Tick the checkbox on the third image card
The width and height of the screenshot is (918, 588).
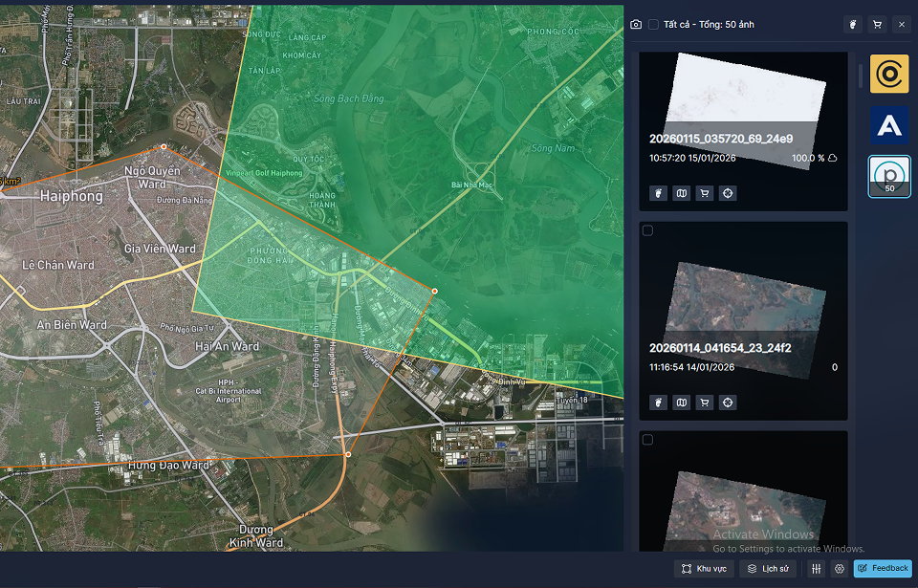[647, 440]
